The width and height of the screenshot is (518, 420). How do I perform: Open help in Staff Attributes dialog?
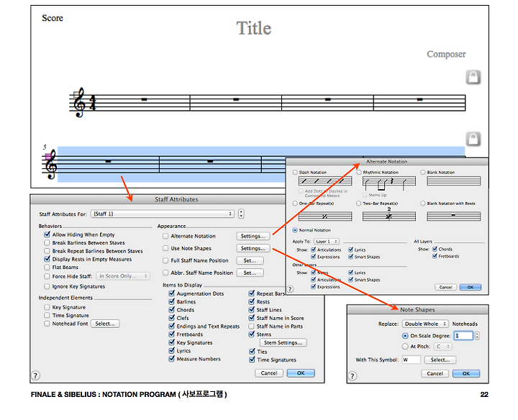pyautogui.click(x=36, y=375)
